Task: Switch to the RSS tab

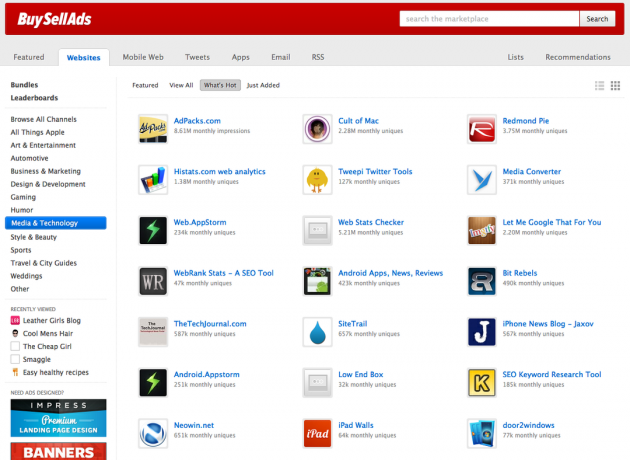Action: pos(318,57)
